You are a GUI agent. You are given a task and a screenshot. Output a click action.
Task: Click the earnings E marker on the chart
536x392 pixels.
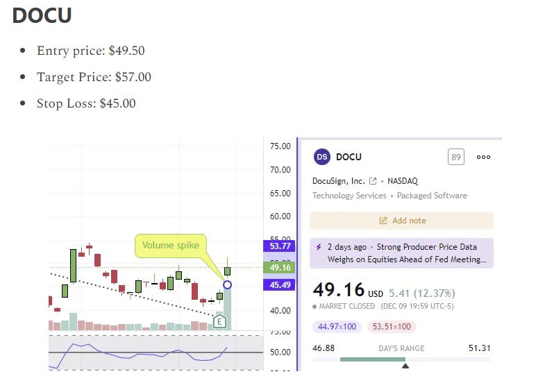click(x=219, y=321)
